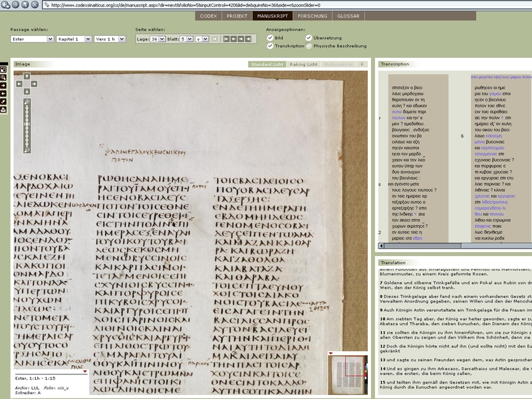532x399 pixels.
Task: Toggle the Transkription checkbox off
Action: (x=270, y=46)
